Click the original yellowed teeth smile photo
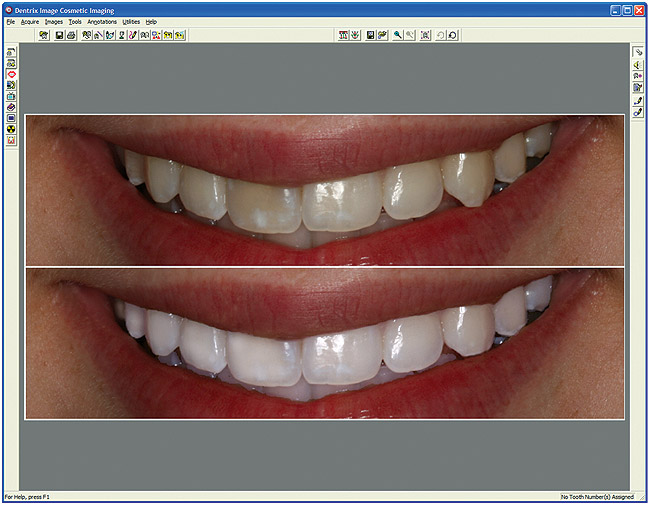The image size is (650, 506). pyautogui.click(x=325, y=190)
